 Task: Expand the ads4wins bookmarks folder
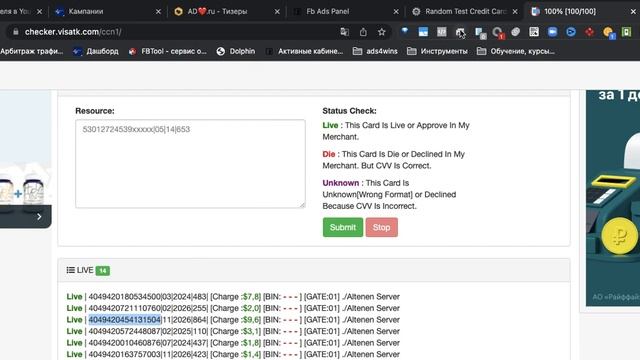pyautogui.click(x=375, y=51)
